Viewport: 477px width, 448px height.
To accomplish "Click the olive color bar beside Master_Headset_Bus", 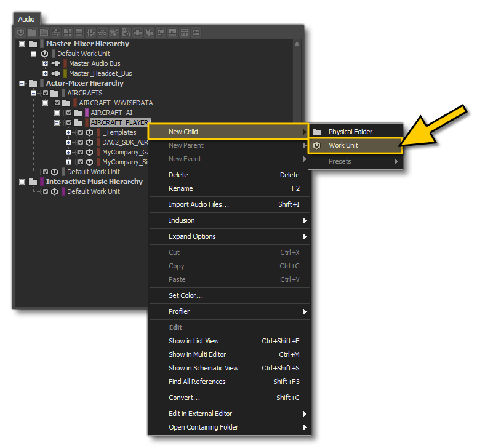I will (65, 74).
